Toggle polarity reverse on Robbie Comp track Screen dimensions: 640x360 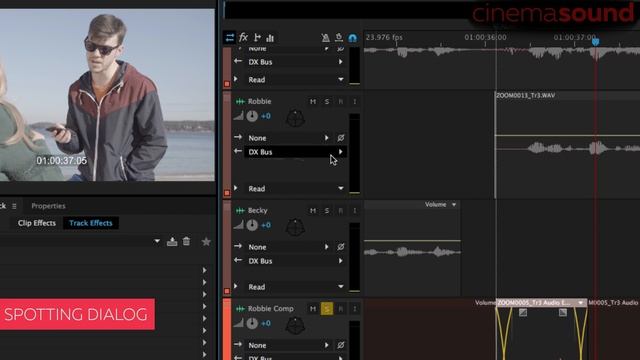(x=340, y=345)
